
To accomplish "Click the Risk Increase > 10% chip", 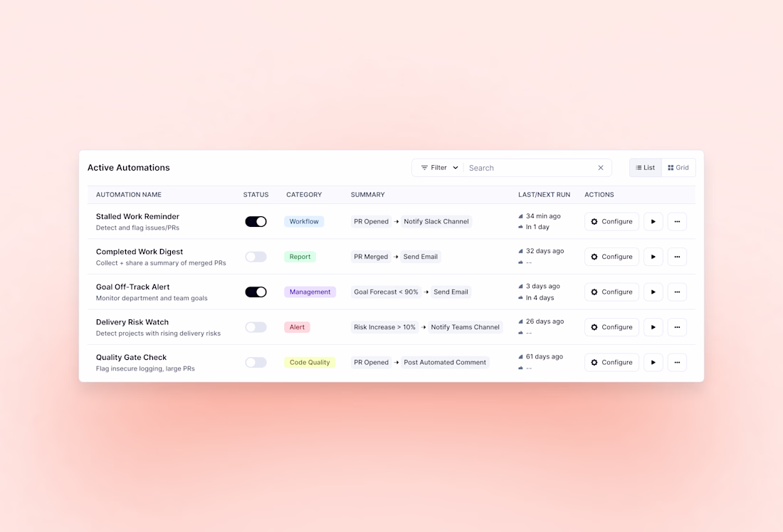I will tap(384, 327).
